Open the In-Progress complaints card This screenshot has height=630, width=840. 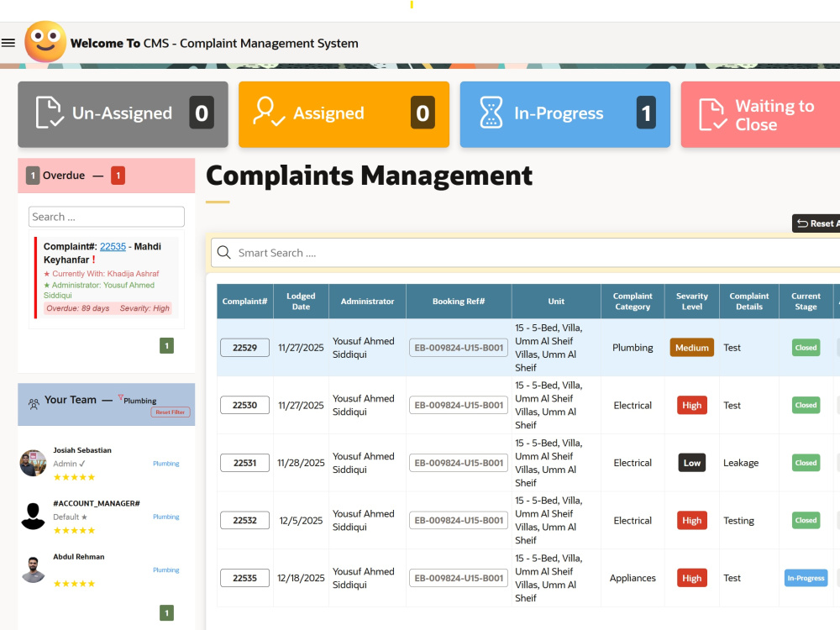565,114
